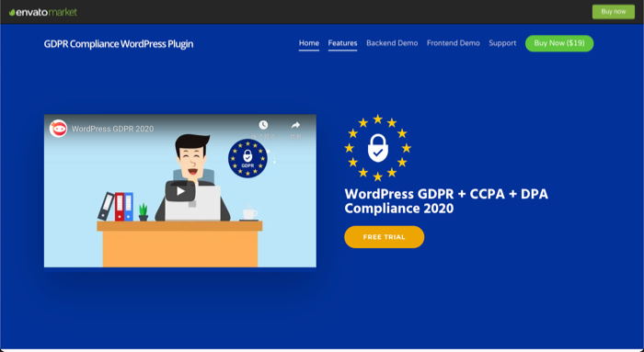Click the video channel avatar icon

58,129
